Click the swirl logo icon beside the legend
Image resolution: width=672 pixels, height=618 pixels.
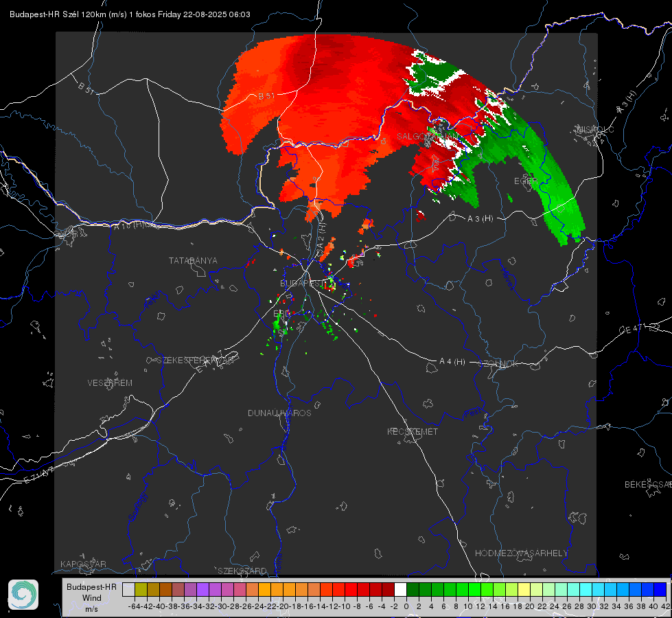(x=23, y=595)
